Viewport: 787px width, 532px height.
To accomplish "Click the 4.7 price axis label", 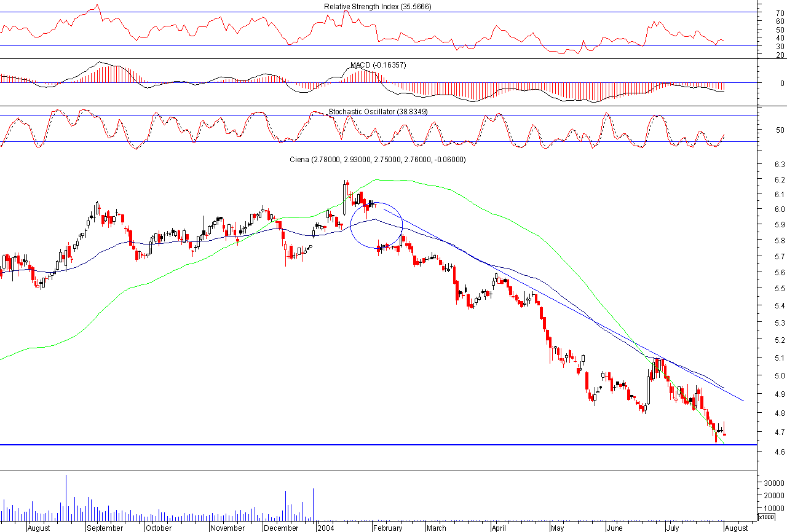I will [x=780, y=432].
